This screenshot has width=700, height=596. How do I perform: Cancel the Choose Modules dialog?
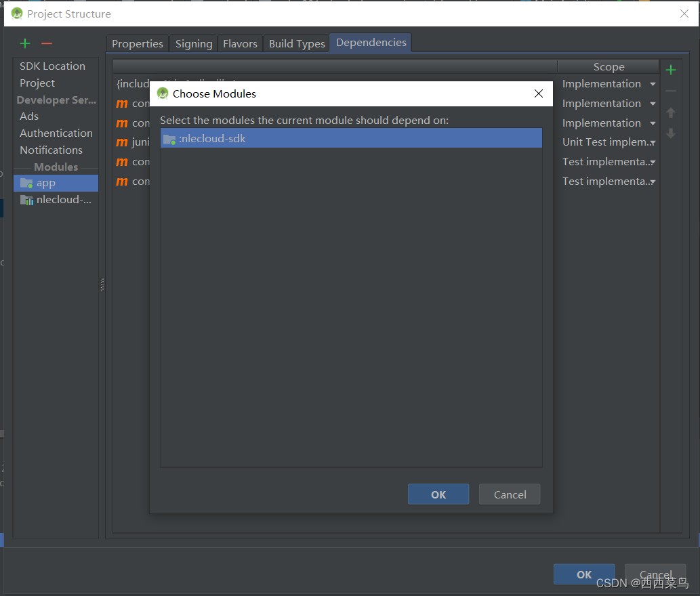tap(510, 494)
